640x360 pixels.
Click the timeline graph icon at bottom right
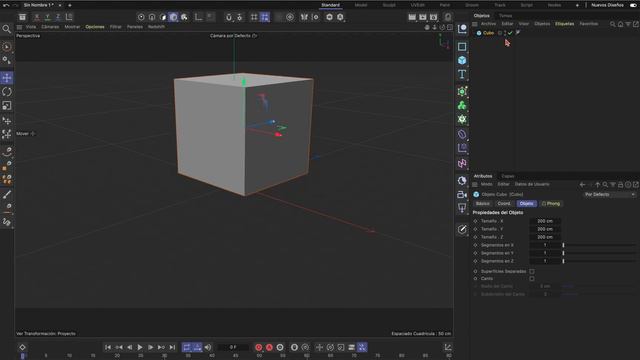click(448, 347)
